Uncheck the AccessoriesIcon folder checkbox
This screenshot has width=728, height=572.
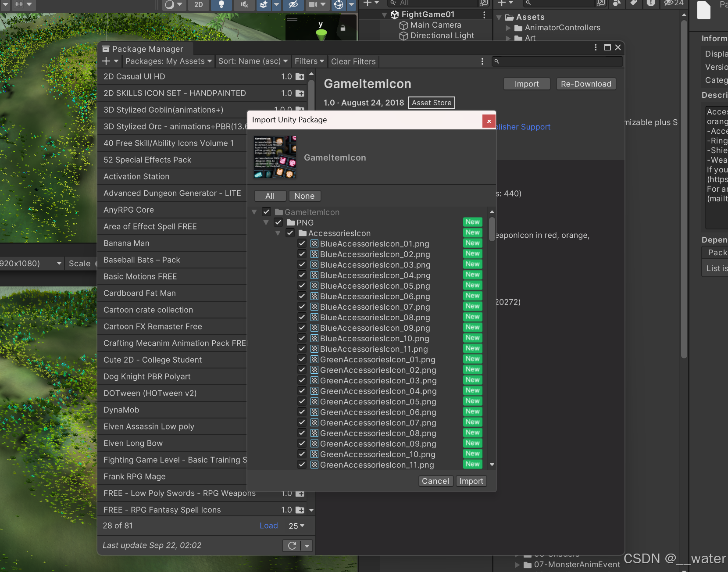click(x=290, y=233)
